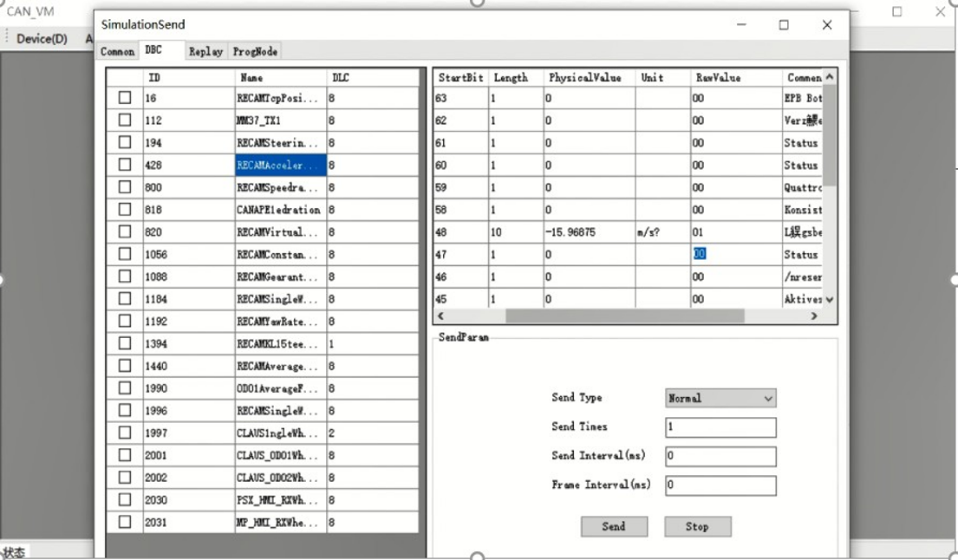Focus the Send Interval(ms) field

pos(720,456)
